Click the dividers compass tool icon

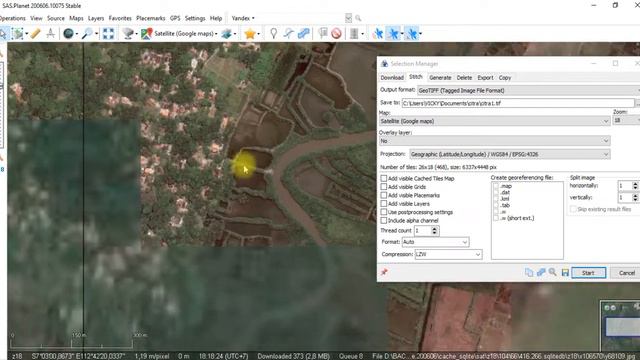51,33
